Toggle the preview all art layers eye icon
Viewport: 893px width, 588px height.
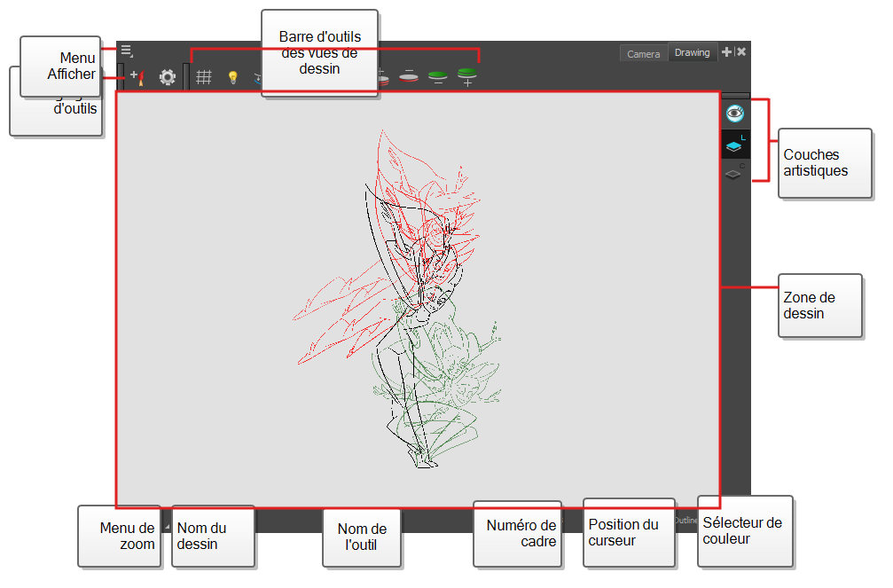pyautogui.click(x=735, y=114)
